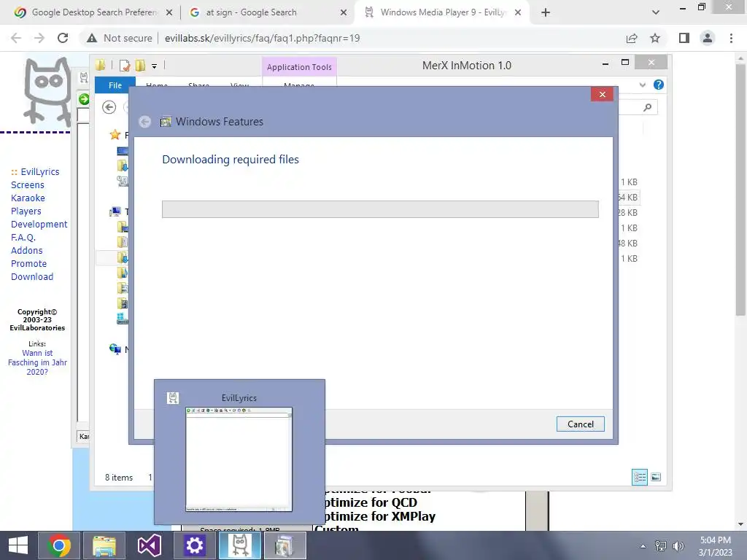Open the network tray icon
The width and height of the screenshot is (747, 560).
(x=661, y=546)
